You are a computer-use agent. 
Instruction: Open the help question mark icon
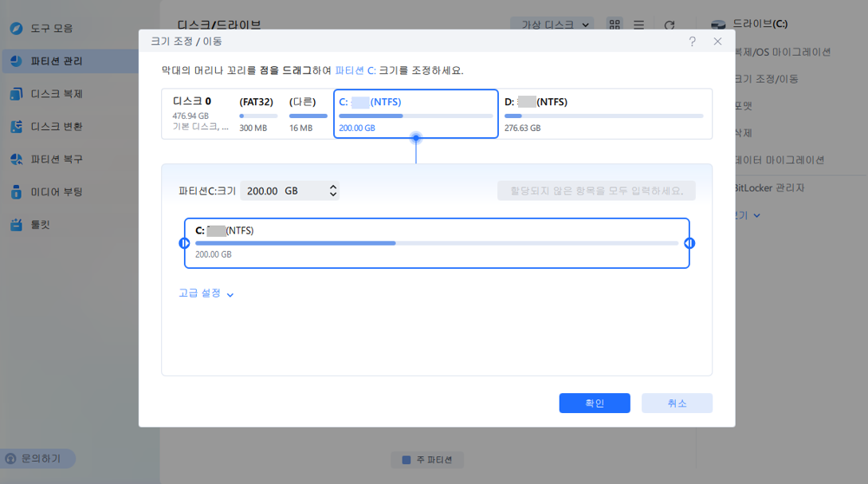692,41
